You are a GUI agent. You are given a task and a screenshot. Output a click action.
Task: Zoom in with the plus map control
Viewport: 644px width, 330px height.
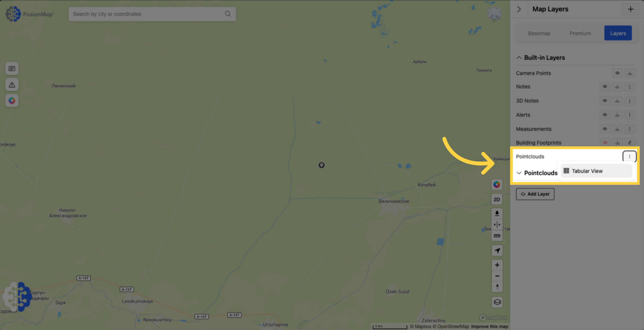497,265
